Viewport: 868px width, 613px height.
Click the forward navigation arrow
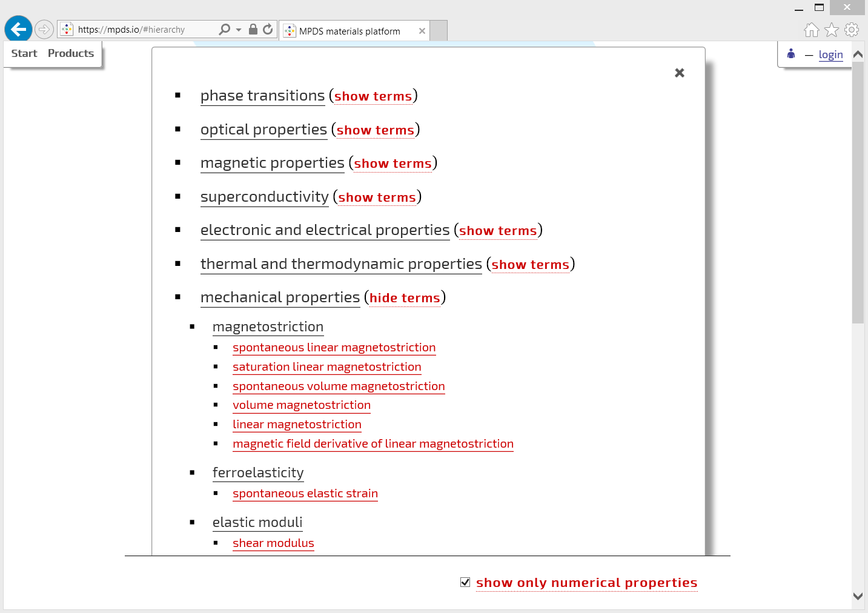click(x=43, y=28)
